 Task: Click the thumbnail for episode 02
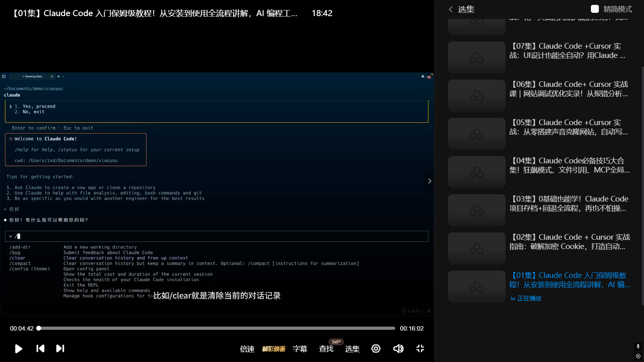click(477, 249)
